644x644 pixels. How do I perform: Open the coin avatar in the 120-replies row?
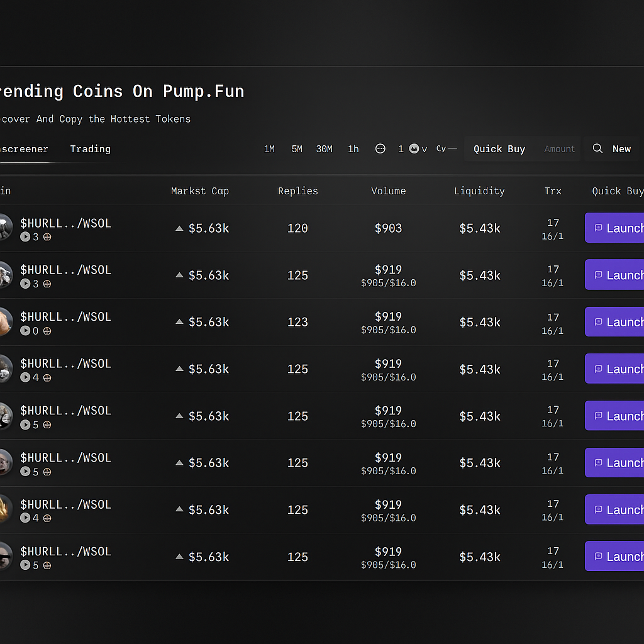[5, 226]
